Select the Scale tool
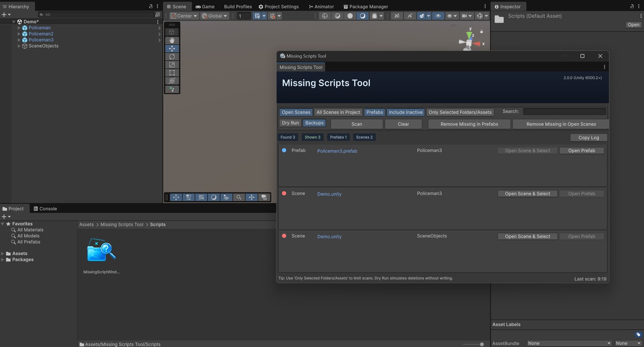This screenshot has width=644, height=347. pyautogui.click(x=172, y=64)
